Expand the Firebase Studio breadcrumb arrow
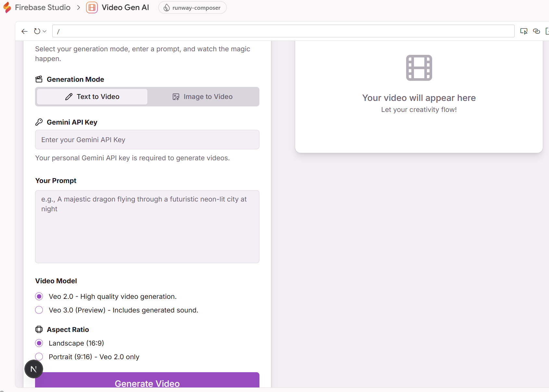This screenshot has width=549, height=392. click(x=78, y=7)
